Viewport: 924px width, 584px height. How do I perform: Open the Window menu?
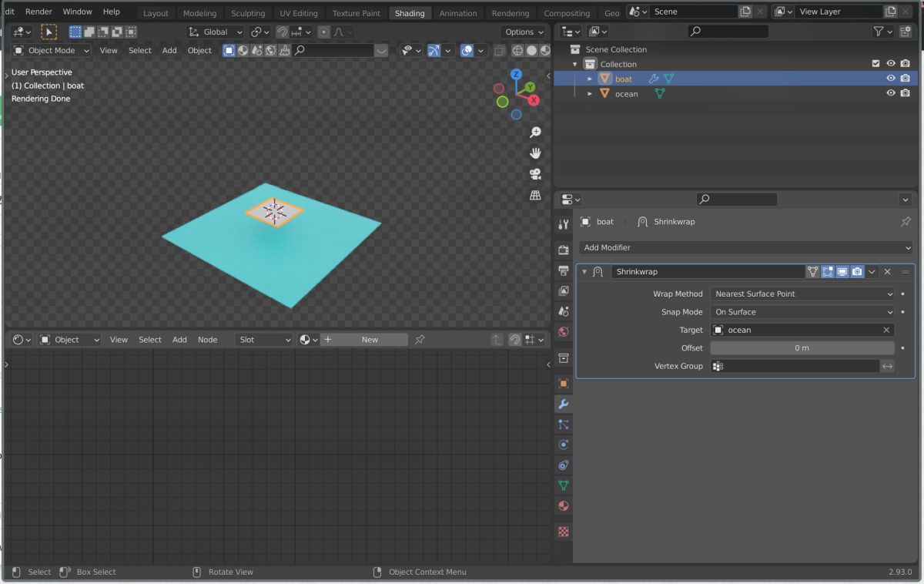tap(77, 12)
